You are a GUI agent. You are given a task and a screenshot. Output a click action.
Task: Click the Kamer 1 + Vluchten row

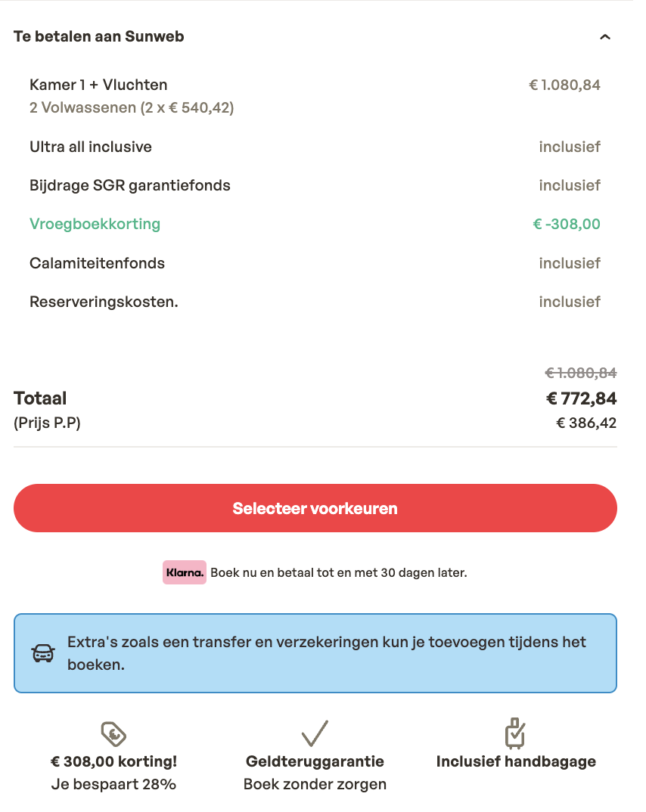[98, 85]
